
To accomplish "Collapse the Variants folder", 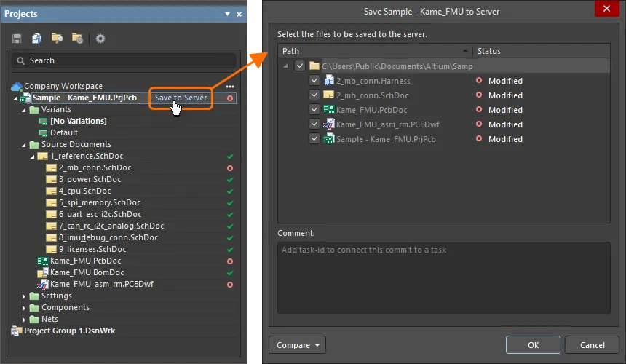I will [x=24, y=110].
